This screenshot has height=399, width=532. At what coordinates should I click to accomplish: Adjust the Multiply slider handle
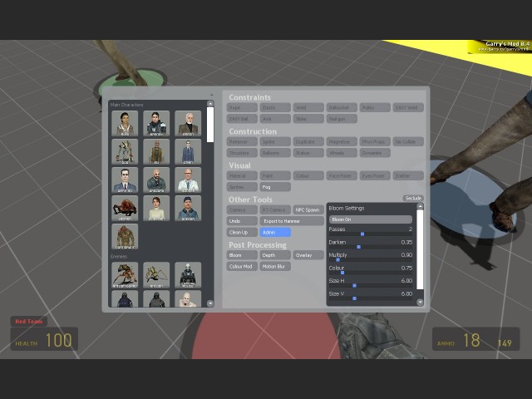[x=338, y=260]
